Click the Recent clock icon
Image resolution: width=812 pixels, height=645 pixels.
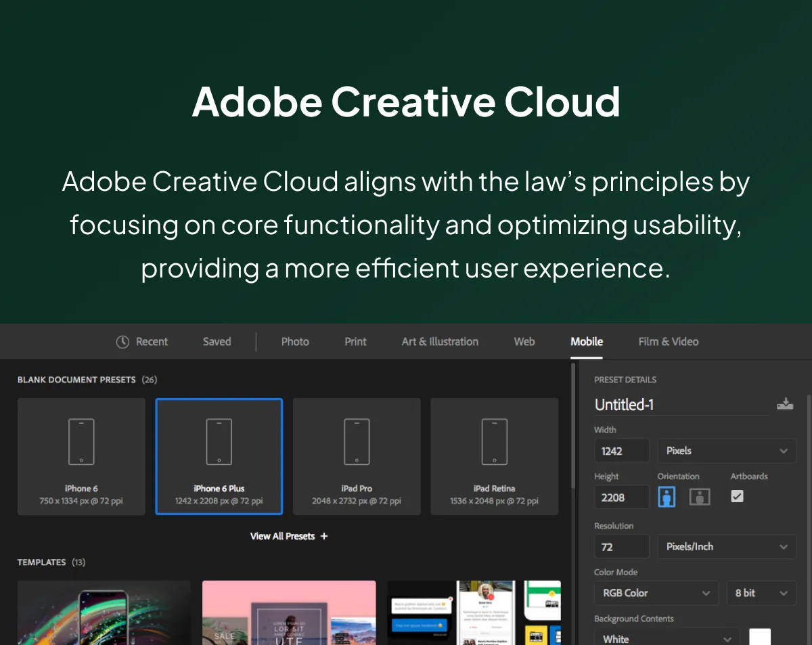coord(122,342)
